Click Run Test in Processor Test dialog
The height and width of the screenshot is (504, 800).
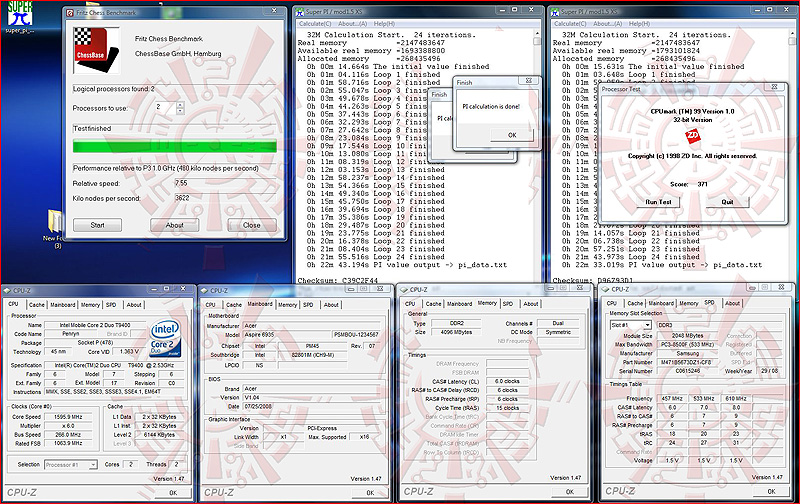click(x=658, y=201)
